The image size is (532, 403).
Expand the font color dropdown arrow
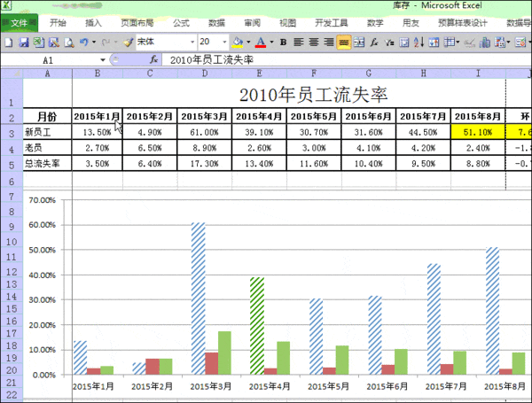click(x=271, y=43)
